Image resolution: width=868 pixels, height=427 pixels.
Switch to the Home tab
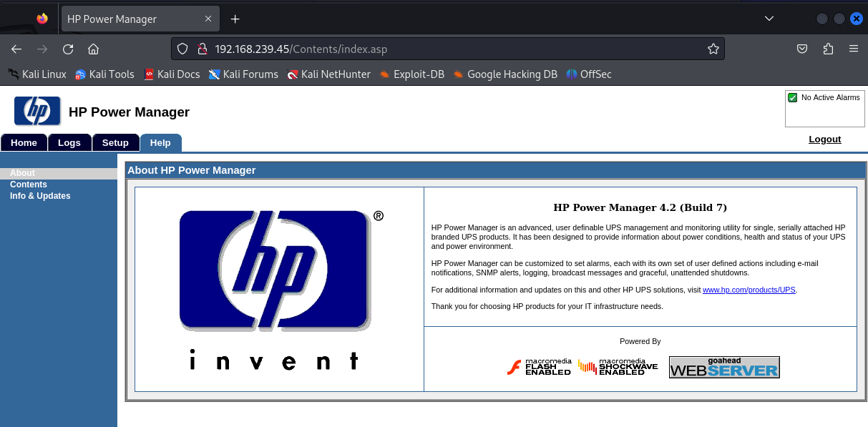coord(24,142)
